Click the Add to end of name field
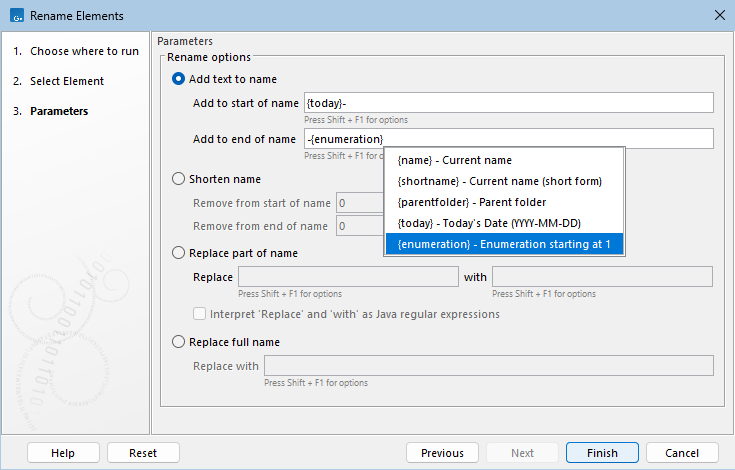The height and width of the screenshot is (470, 735). coord(509,139)
